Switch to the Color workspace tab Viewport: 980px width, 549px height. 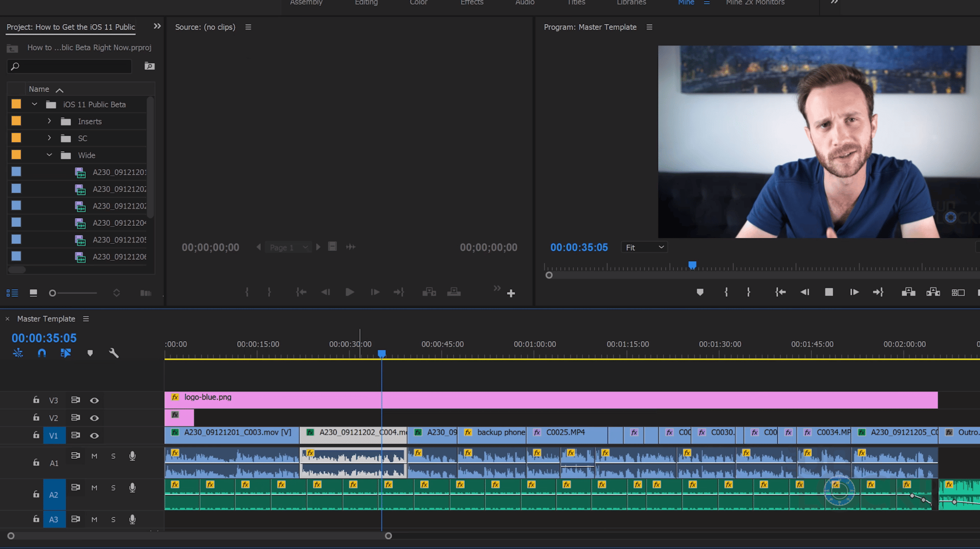pos(418,3)
